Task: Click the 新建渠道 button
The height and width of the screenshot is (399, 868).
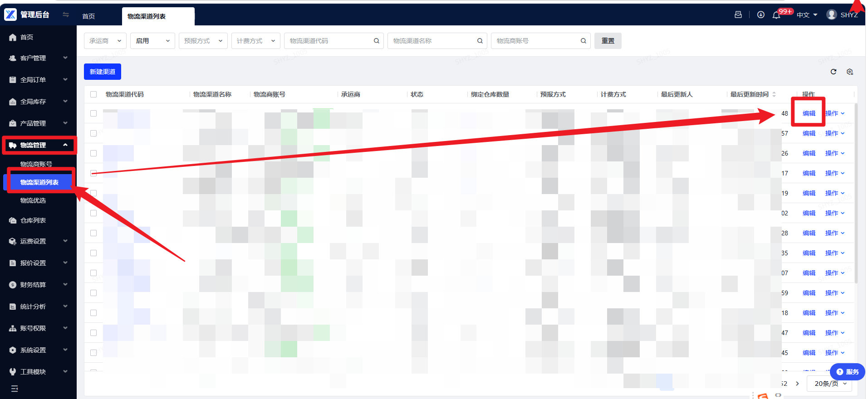Action: tap(103, 72)
